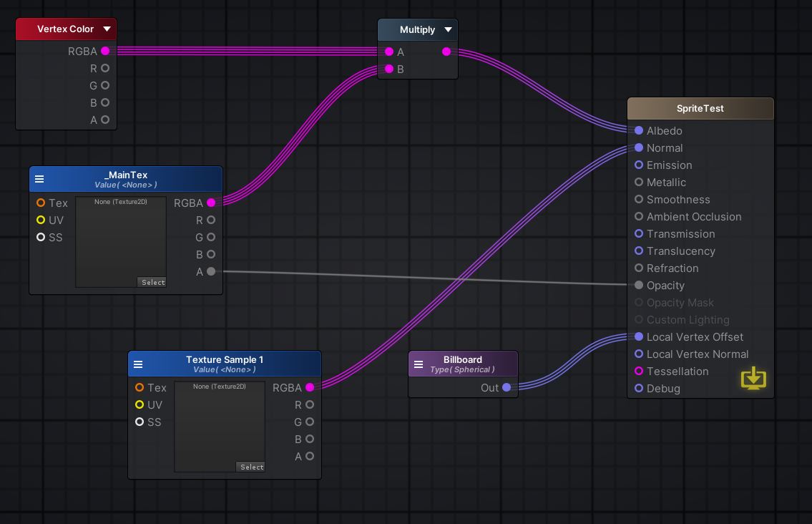Click the orange Tex input port on _MainTex

tap(41, 203)
